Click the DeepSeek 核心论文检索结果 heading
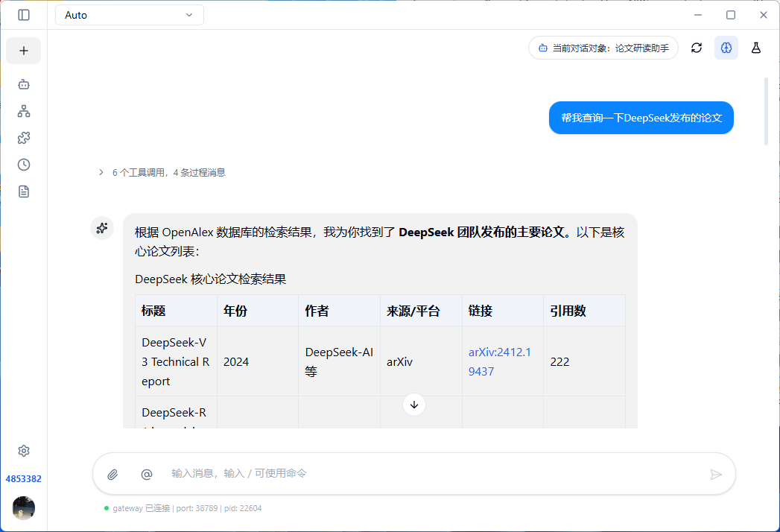780x532 pixels. (210, 279)
